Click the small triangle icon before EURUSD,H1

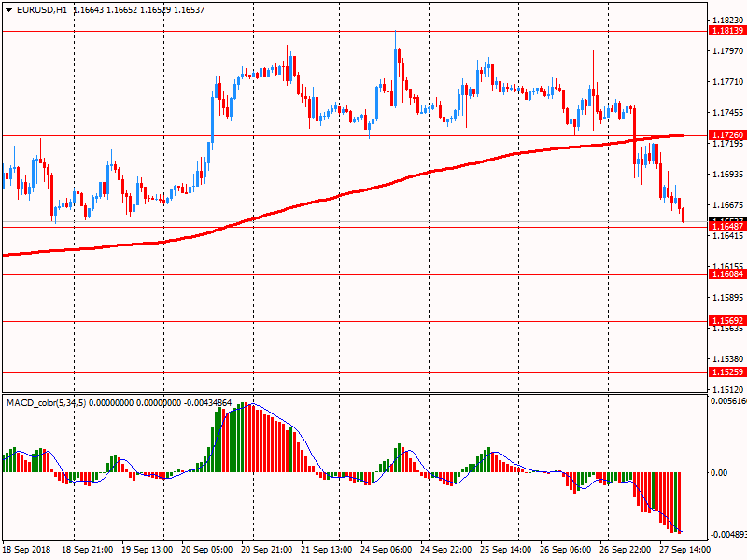pyautogui.click(x=7, y=10)
